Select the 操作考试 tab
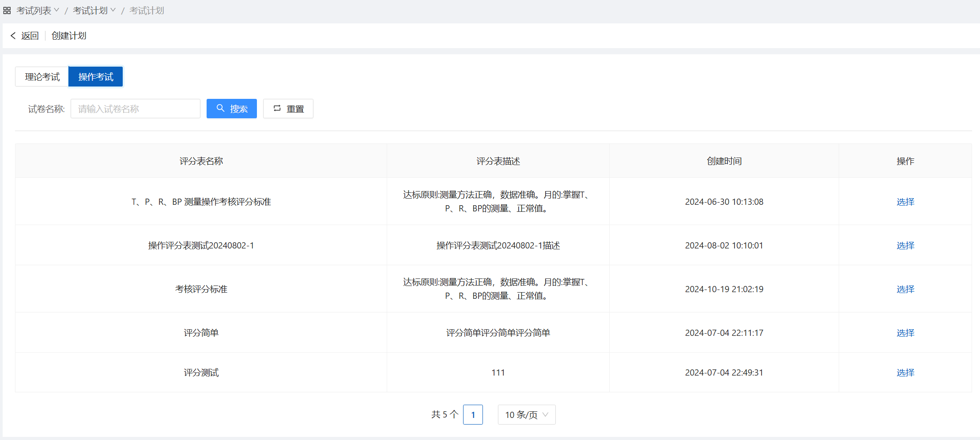This screenshot has width=980, height=440. [x=96, y=77]
